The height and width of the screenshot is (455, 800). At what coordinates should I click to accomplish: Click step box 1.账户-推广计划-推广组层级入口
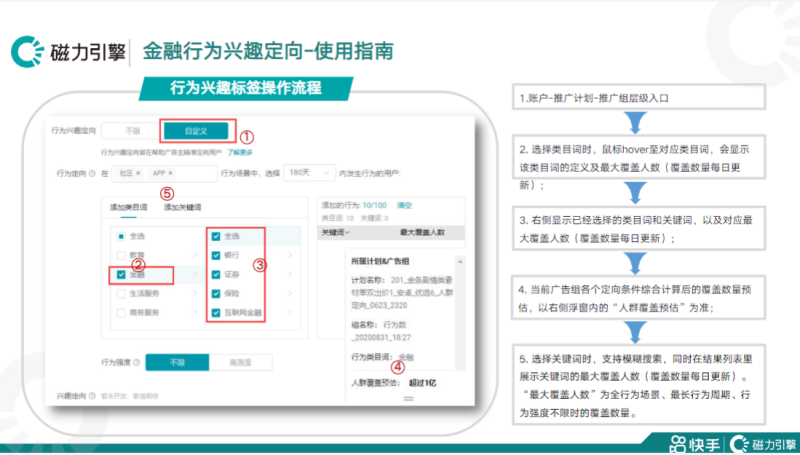tap(639, 97)
